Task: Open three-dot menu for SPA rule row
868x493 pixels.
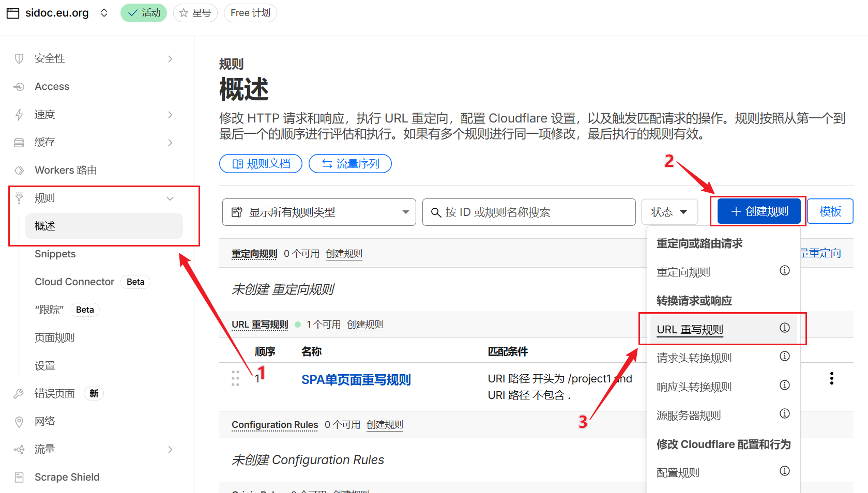Action: tap(831, 378)
